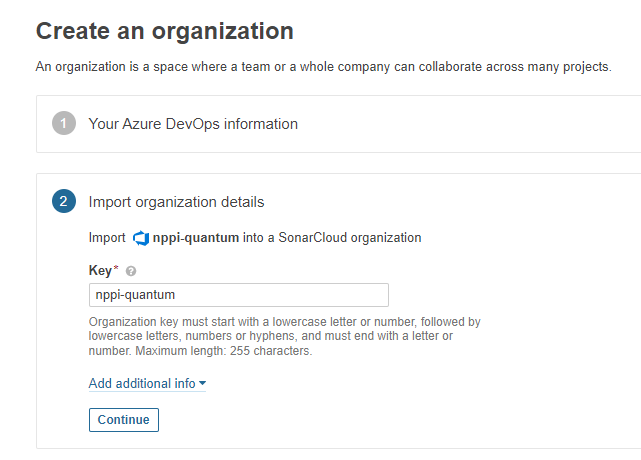Click the Key field help question-mark icon
The width and height of the screenshot is (641, 460).
[131, 271]
